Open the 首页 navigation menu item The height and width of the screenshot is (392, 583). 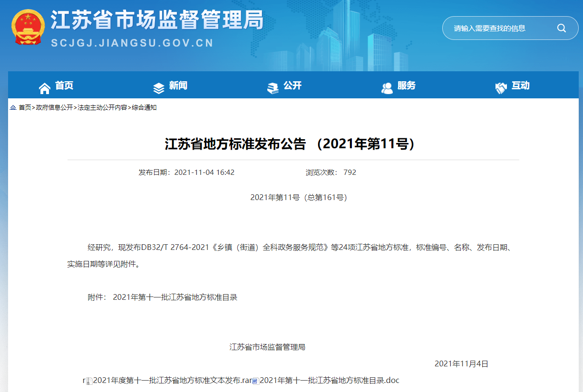(64, 86)
